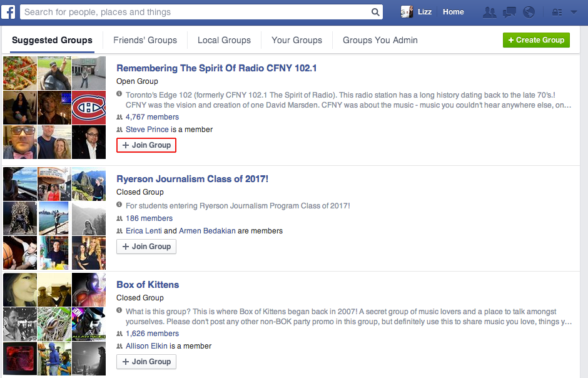
Task: Open Armen Bedakian's profile link
Action: [x=208, y=231]
